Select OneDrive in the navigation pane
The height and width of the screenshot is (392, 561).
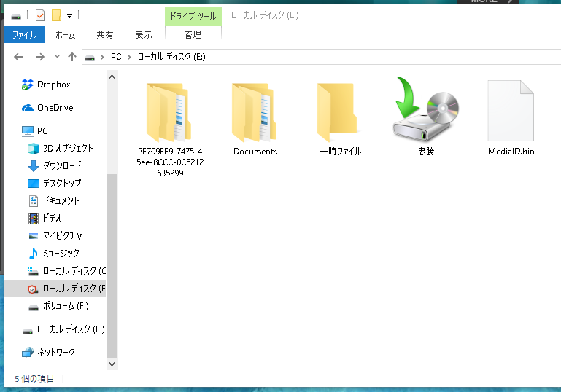(55, 108)
